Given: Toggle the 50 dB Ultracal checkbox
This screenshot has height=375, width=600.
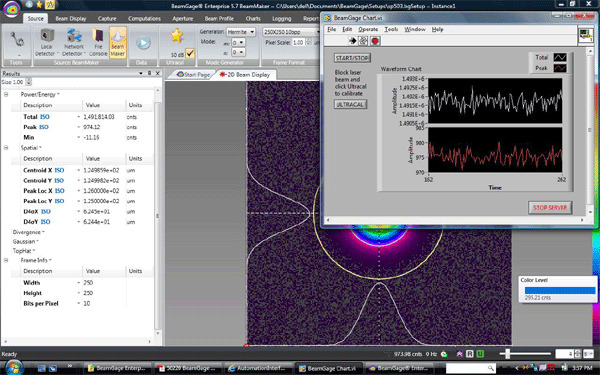Looking at the screenshot, I should click(190, 53).
